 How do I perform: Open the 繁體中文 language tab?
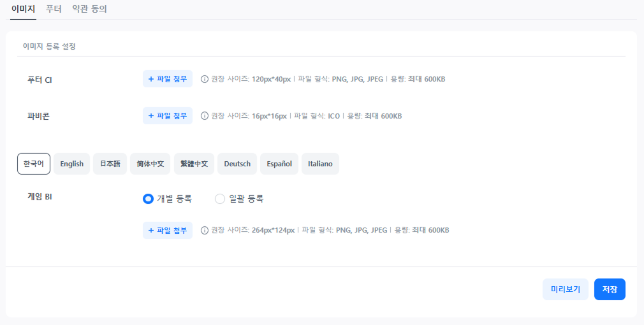194,164
